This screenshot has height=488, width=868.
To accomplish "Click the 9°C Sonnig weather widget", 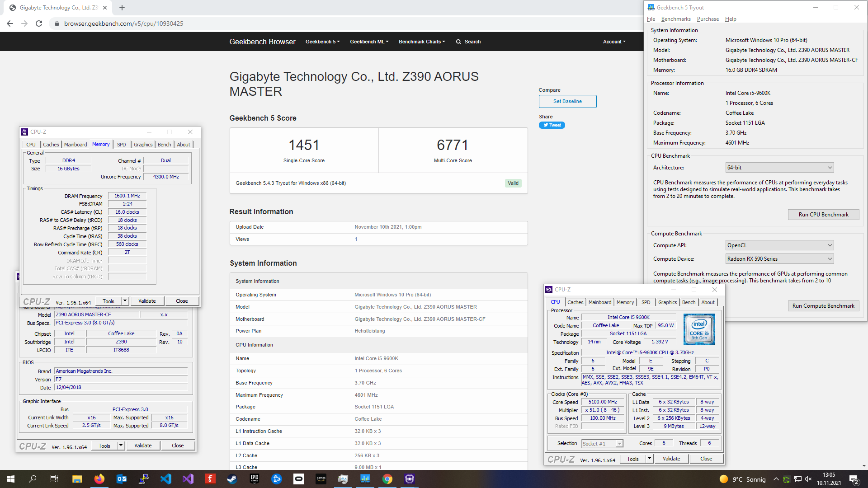I will (x=742, y=479).
